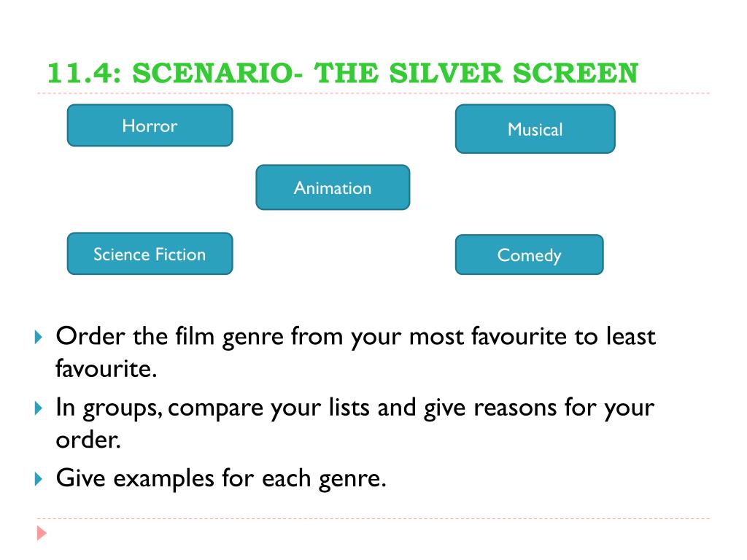Click the word 'order.' in second bullet
Image resolution: width=747 pixels, height=560 pixels.
coord(88,440)
